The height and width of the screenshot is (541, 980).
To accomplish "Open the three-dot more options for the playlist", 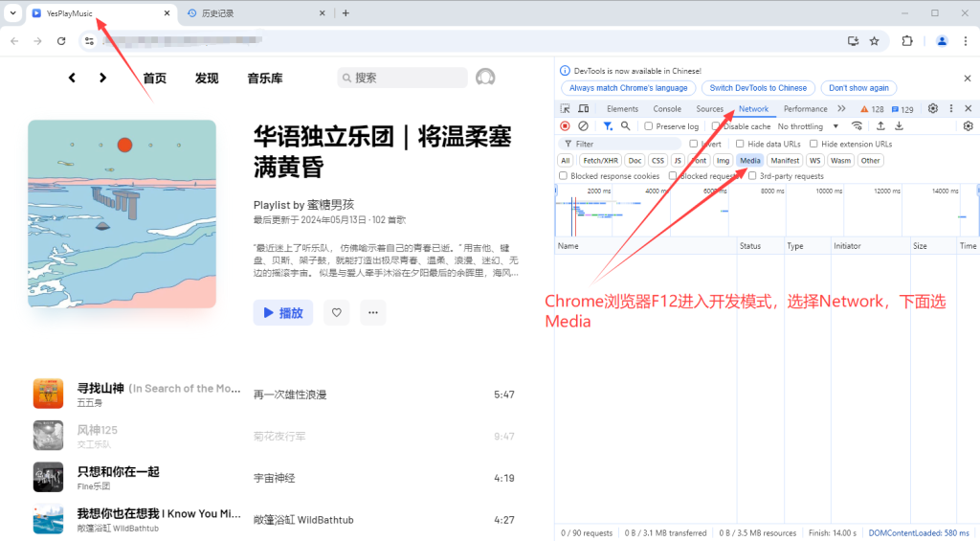I will click(x=372, y=312).
